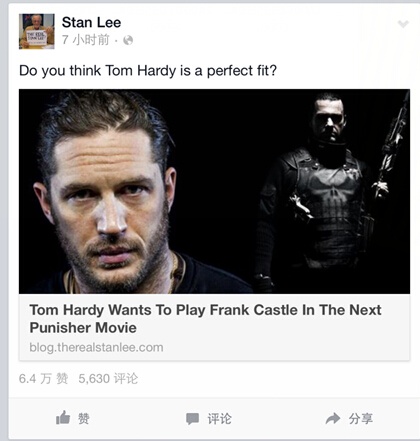
Task: Click the 7 小时前 timestamp
Action: [86, 40]
